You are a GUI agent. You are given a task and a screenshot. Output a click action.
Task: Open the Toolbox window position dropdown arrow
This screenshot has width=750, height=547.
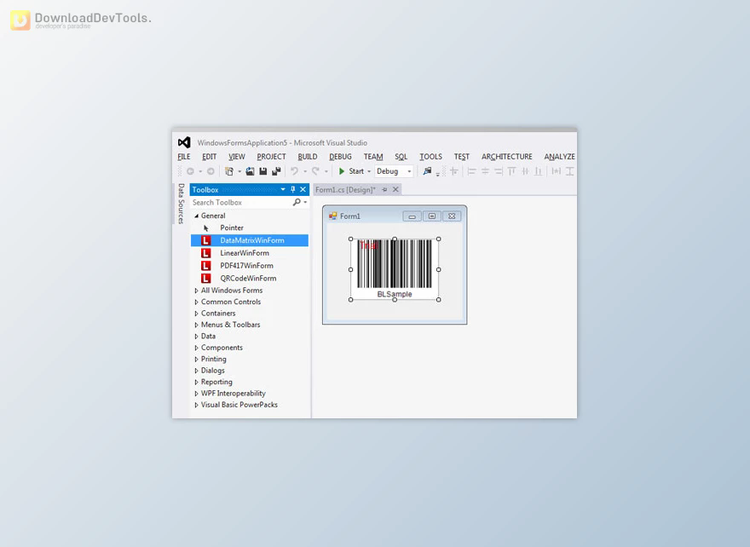tap(283, 189)
